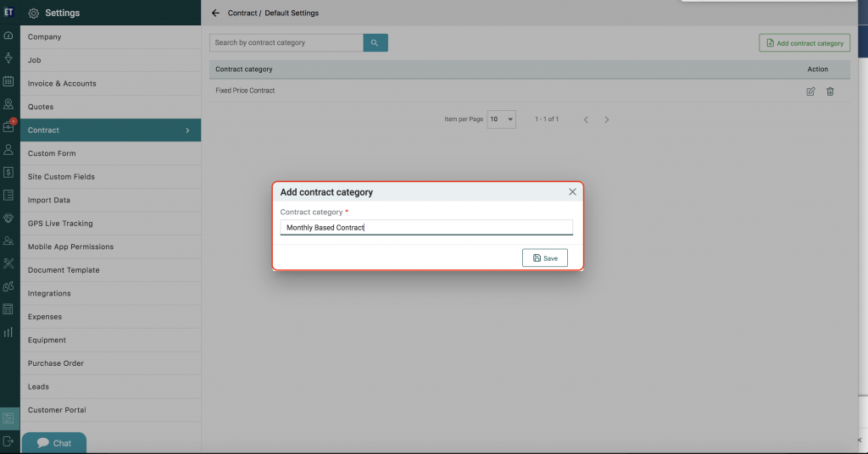Screen dimensions: 868x454
Task: Open the Chat widget
Action: [x=54, y=443]
